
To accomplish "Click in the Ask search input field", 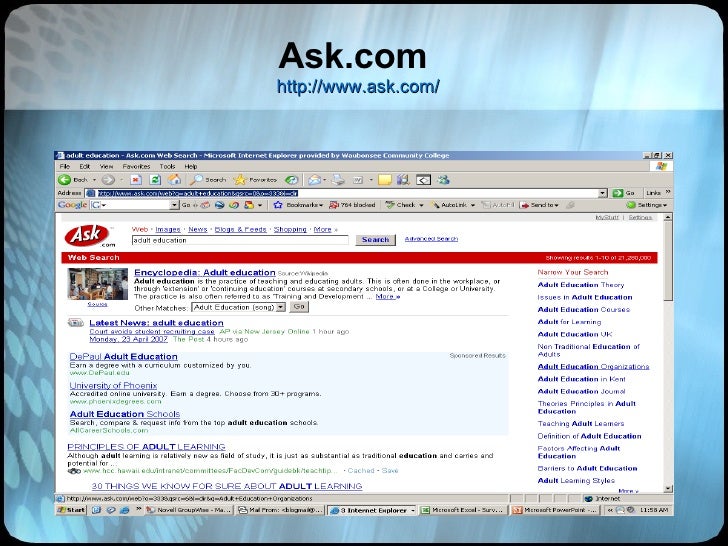I will (x=240, y=240).
